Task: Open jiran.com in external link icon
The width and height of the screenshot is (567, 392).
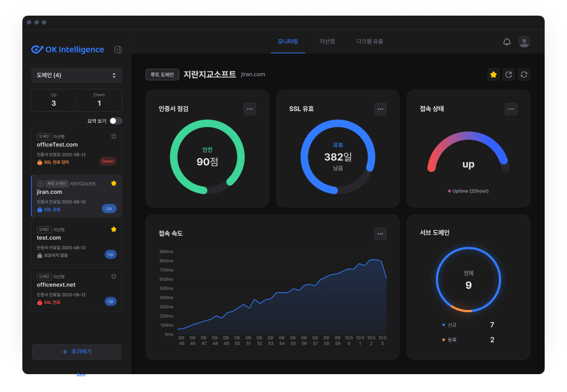Action: click(x=508, y=74)
